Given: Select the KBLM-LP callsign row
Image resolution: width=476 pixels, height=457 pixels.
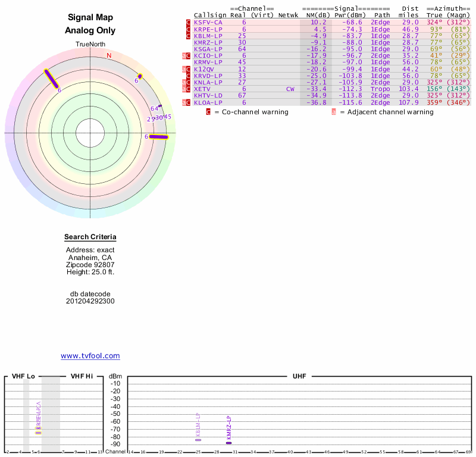Looking at the screenshot, I should pyautogui.click(x=208, y=36).
